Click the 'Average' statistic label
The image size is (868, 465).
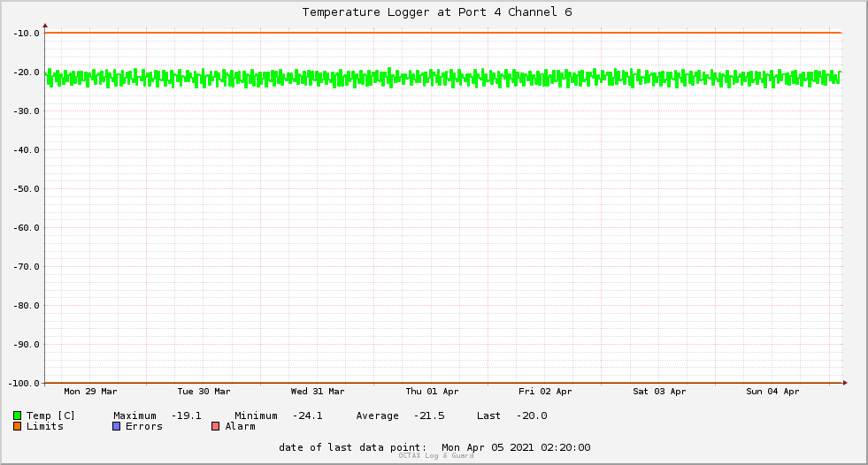(x=377, y=415)
